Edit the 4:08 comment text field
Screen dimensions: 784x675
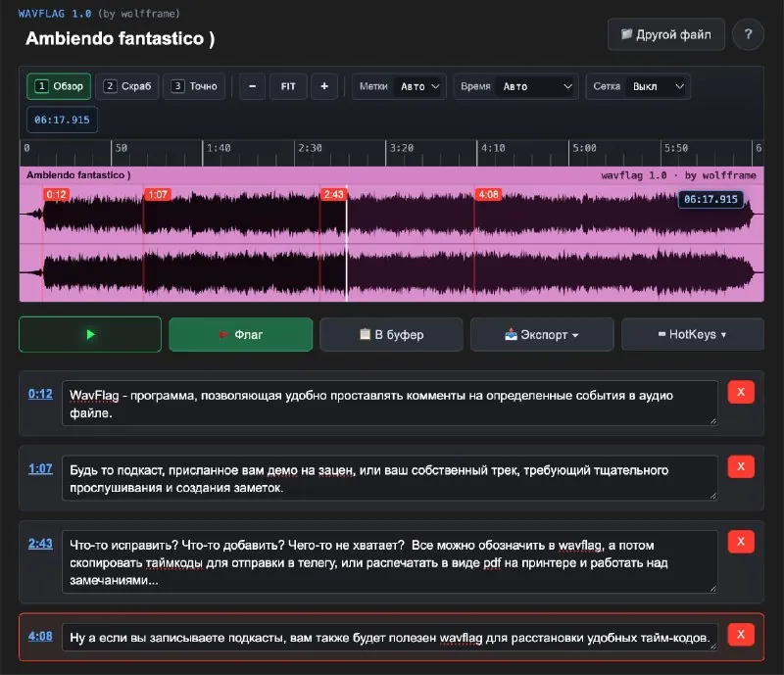pyautogui.click(x=390, y=638)
